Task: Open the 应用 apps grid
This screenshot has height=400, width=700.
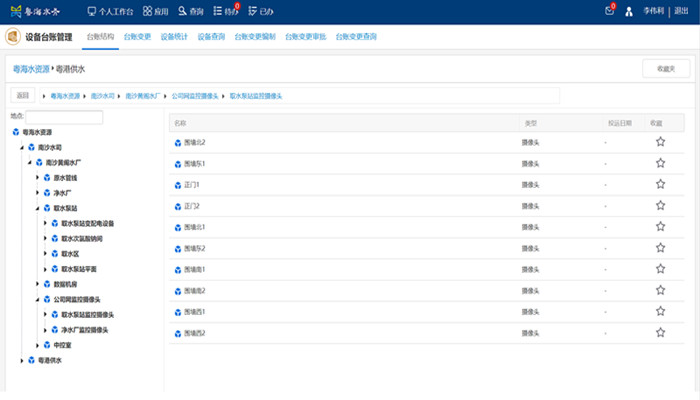Action: 154,11
